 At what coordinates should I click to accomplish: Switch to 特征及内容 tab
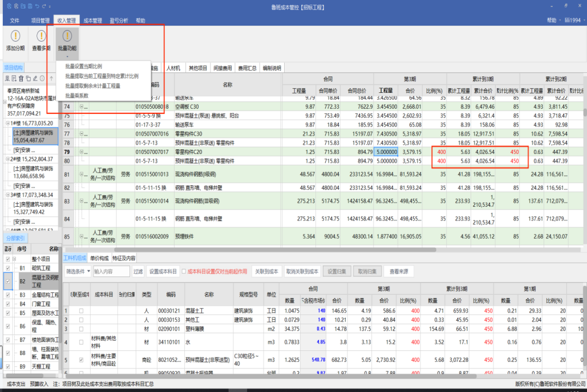[x=124, y=258]
